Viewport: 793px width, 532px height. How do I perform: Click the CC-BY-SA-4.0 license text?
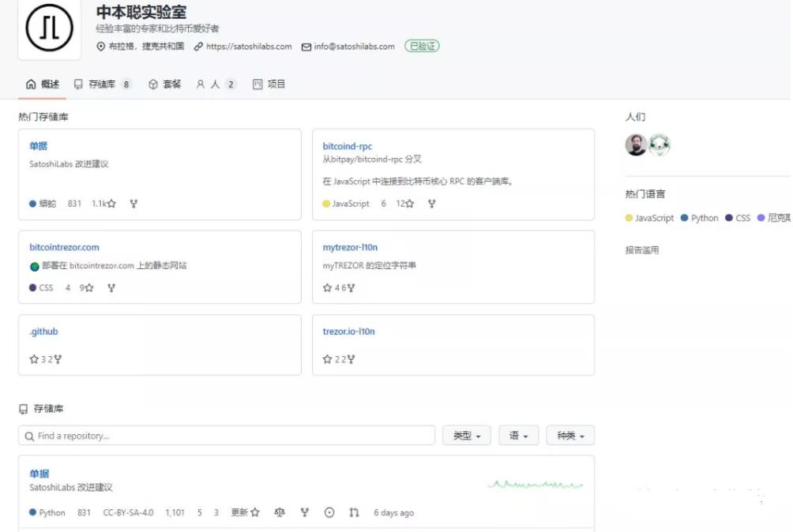tap(128, 513)
